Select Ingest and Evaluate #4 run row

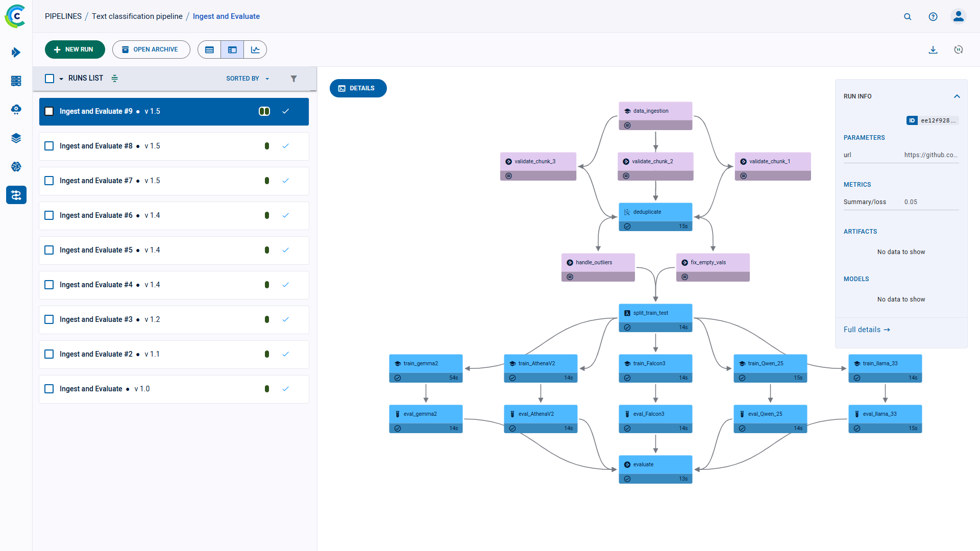coord(174,285)
